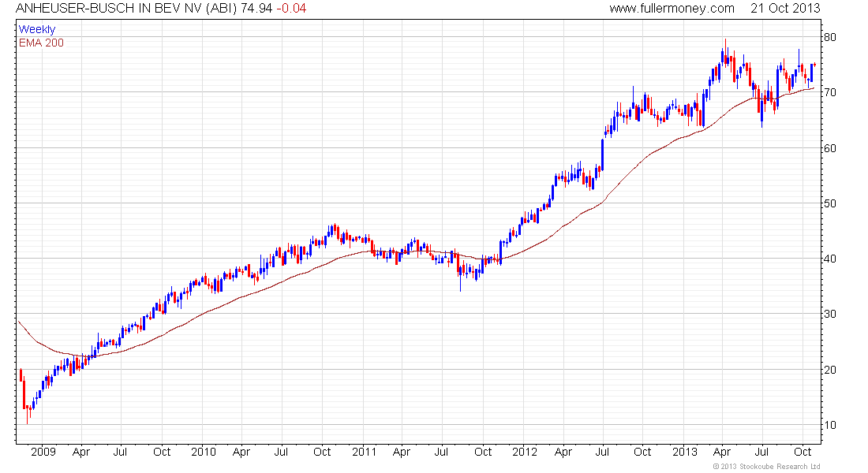Click the 40 price axis label

coord(829,259)
